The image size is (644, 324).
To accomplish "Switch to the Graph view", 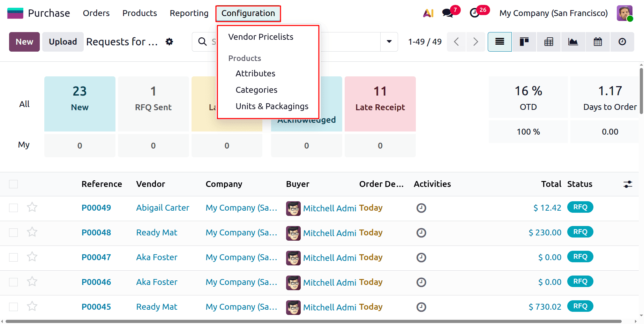I will point(573,42).
